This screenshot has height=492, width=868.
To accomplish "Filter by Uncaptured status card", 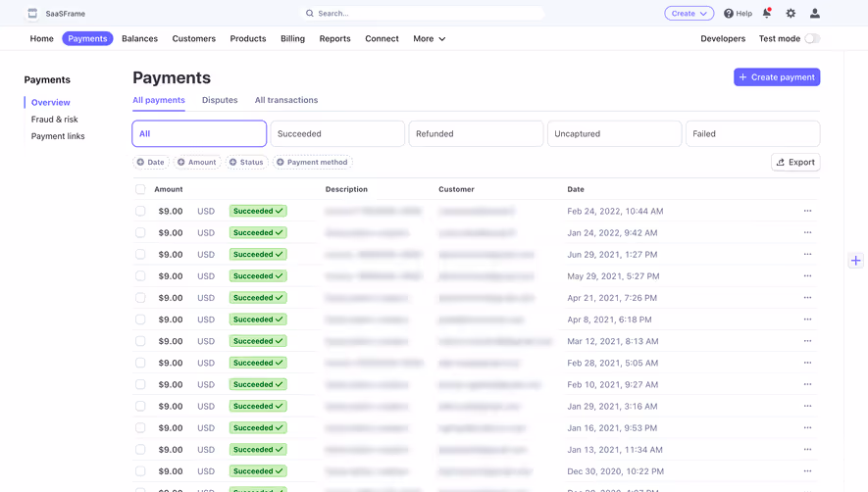I will click(x=614, y=134).
